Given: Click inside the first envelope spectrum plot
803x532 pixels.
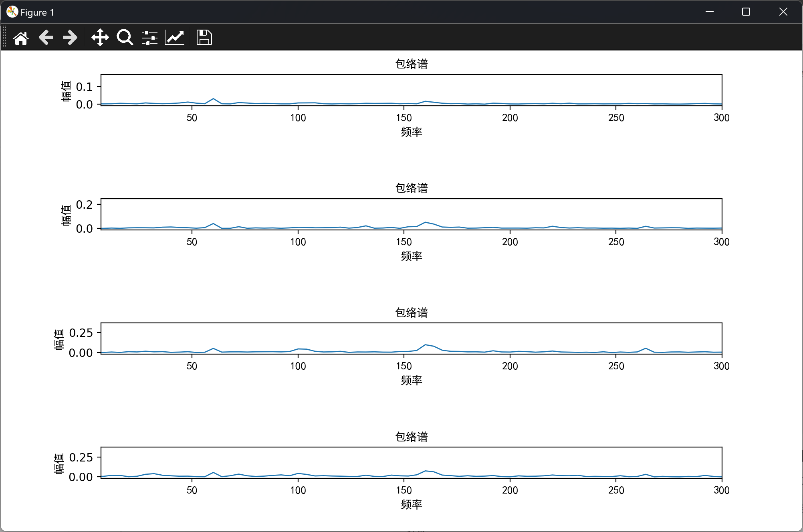Looking at the screenshot, I should click(411, 90).
